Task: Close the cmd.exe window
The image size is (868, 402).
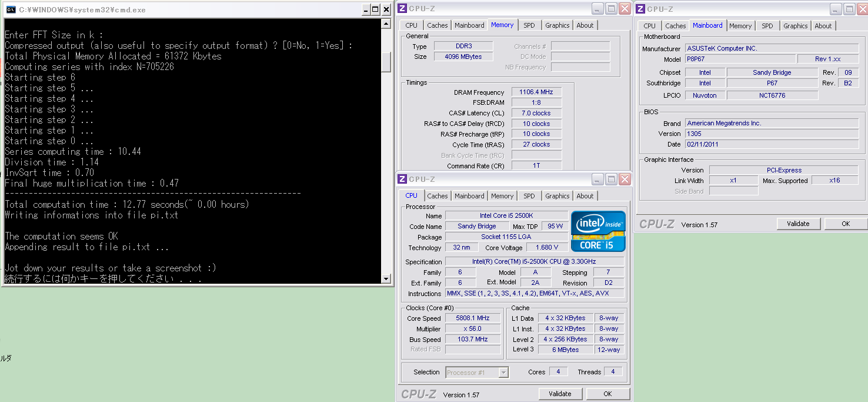Action: (386, 9)
